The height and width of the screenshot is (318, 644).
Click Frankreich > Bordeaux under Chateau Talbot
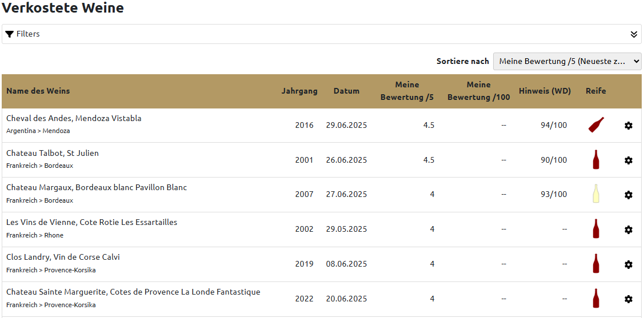point(40,166)
